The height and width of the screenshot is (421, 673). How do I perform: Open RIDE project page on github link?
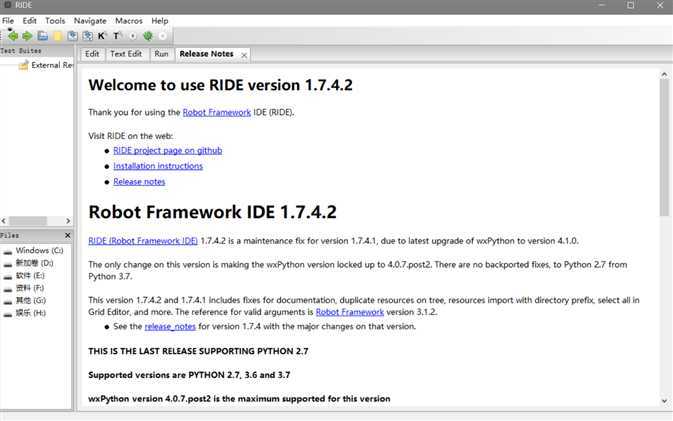(168, 151)
